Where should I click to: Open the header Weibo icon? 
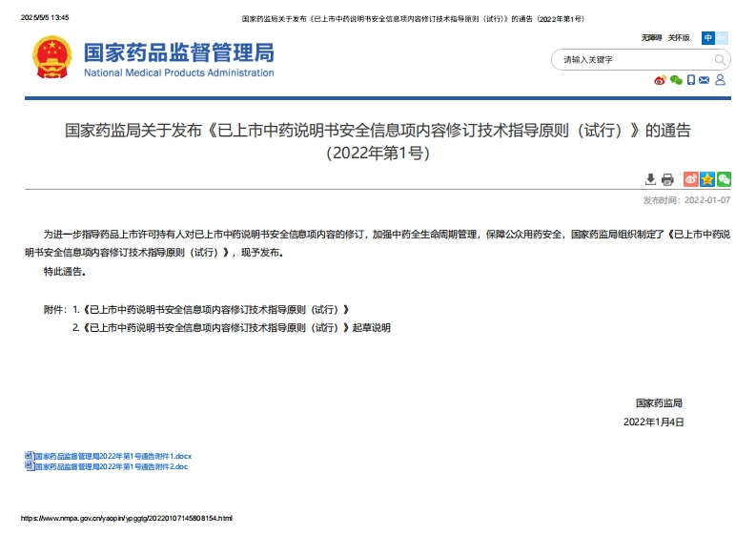[659, 80]
